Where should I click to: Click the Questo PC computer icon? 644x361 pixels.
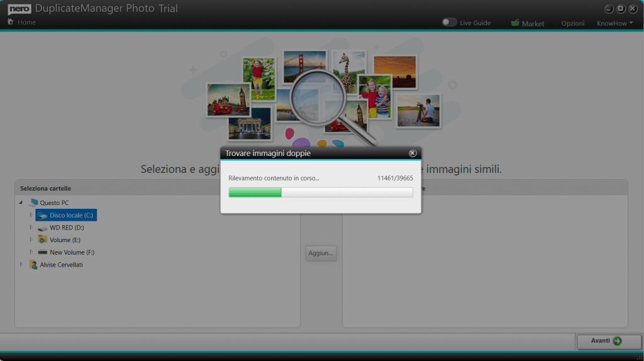33,203
